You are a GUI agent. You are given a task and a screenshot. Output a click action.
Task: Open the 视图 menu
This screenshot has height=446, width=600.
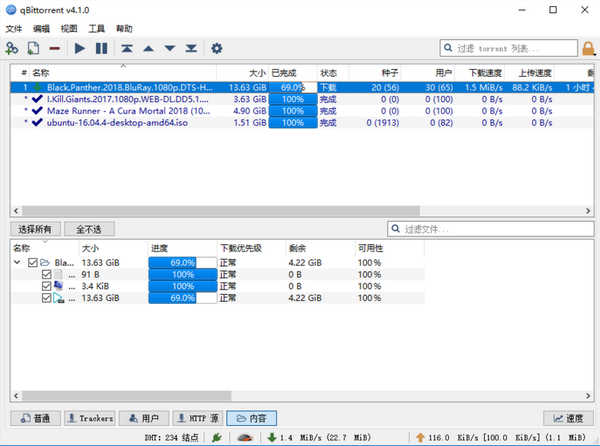69,29
